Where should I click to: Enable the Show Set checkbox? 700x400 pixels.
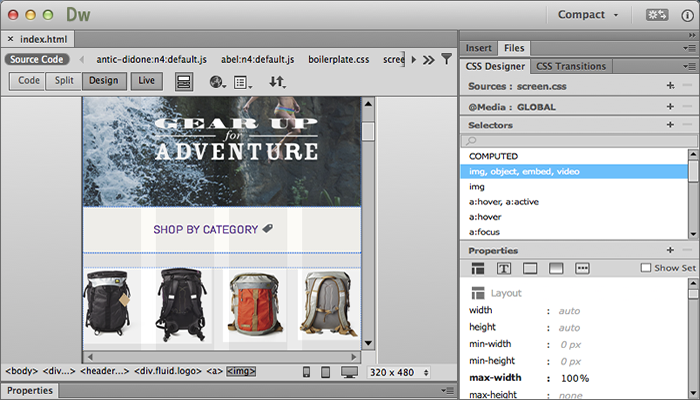tap(645, 268)
